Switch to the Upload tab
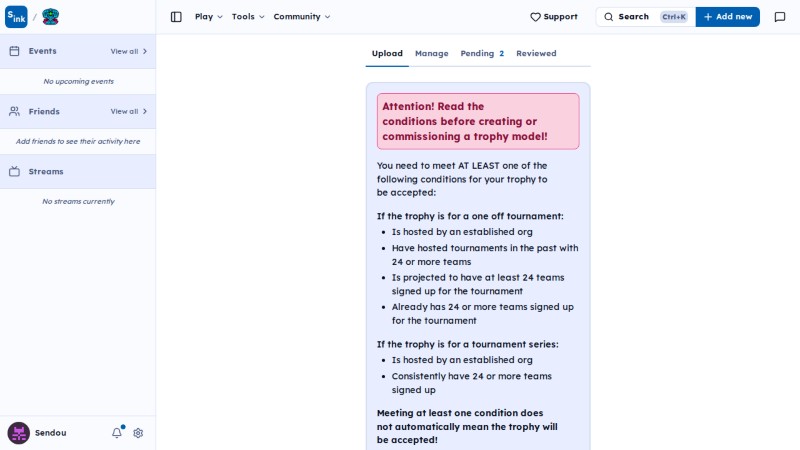 pyautogui.click(x=387, y=54)
